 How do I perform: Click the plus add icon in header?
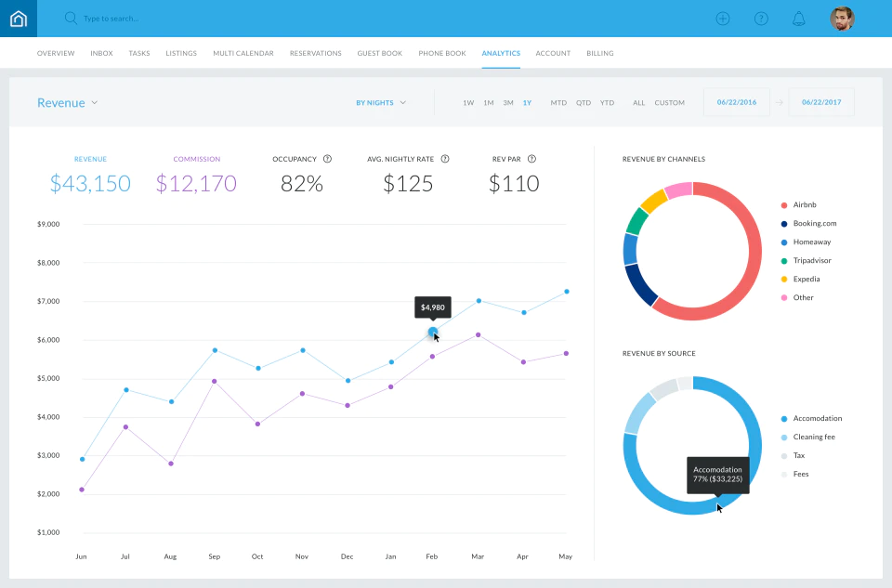click(723, 19)
